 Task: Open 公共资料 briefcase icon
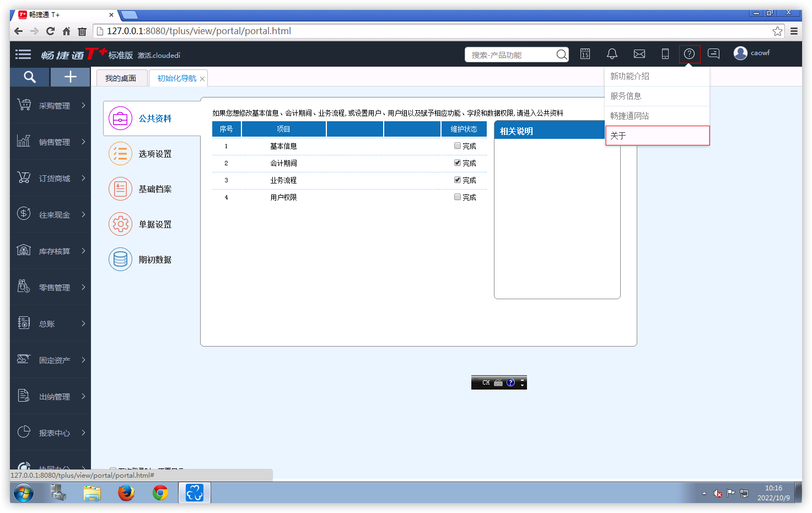[120, 118]
